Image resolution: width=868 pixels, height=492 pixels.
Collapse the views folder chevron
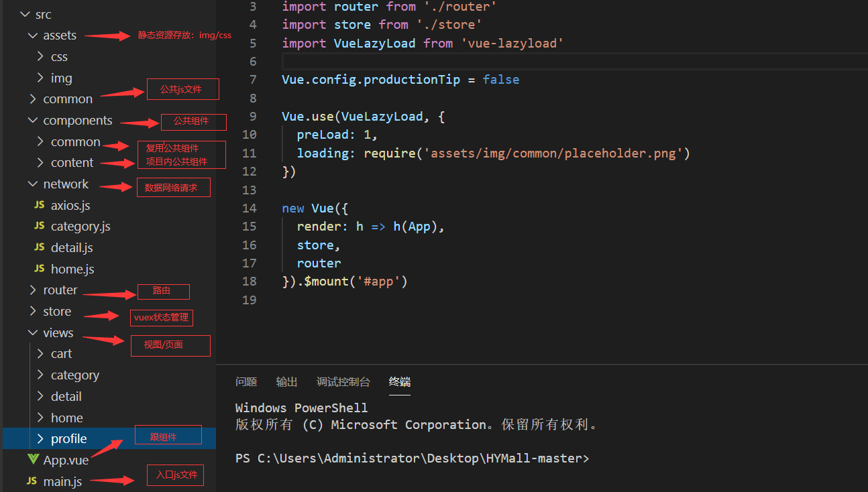tap(33, 333)
